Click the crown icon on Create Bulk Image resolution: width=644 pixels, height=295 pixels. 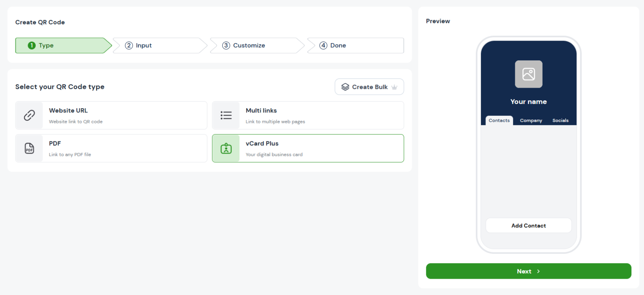[394, 87]
